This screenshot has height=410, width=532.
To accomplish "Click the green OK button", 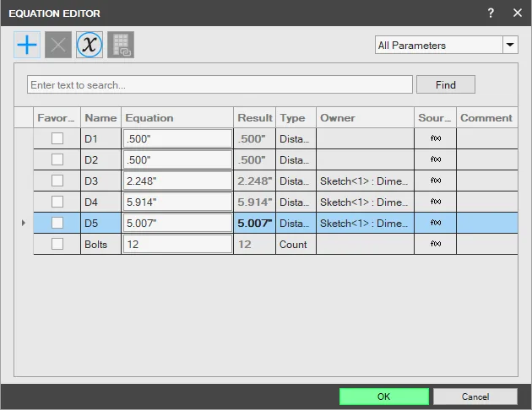I will 384,397.
